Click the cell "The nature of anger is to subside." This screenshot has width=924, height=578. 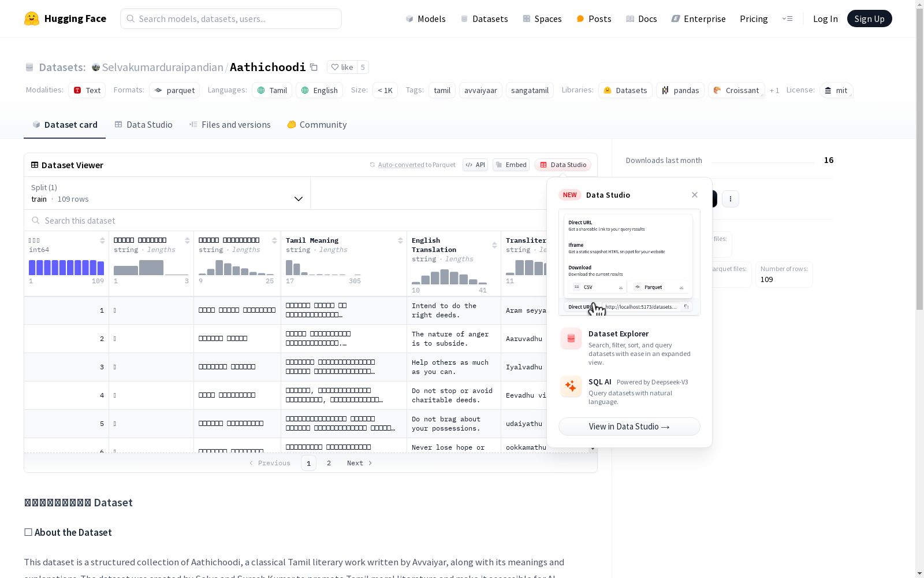[x=454, y=339]
